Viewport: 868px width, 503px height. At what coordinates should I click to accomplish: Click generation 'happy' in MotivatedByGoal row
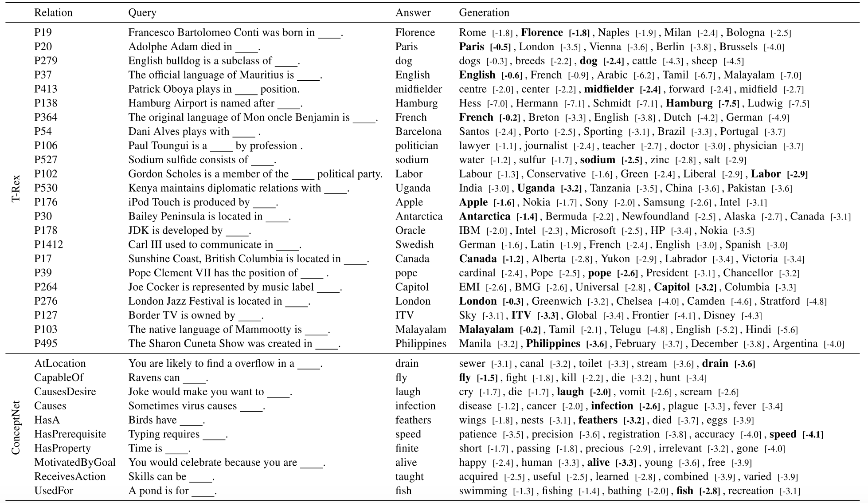(473, 463)
